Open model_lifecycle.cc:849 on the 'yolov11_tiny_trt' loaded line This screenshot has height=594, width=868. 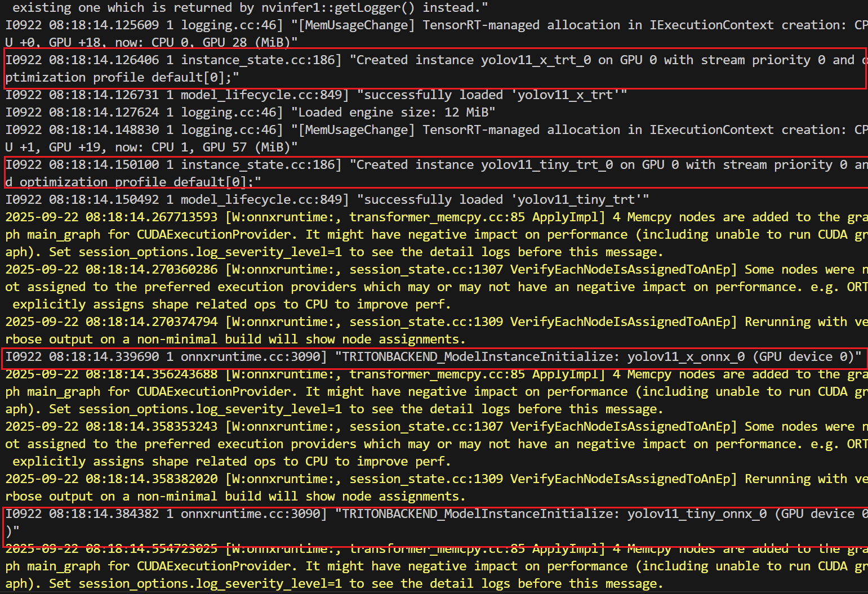tap(264, 200)
